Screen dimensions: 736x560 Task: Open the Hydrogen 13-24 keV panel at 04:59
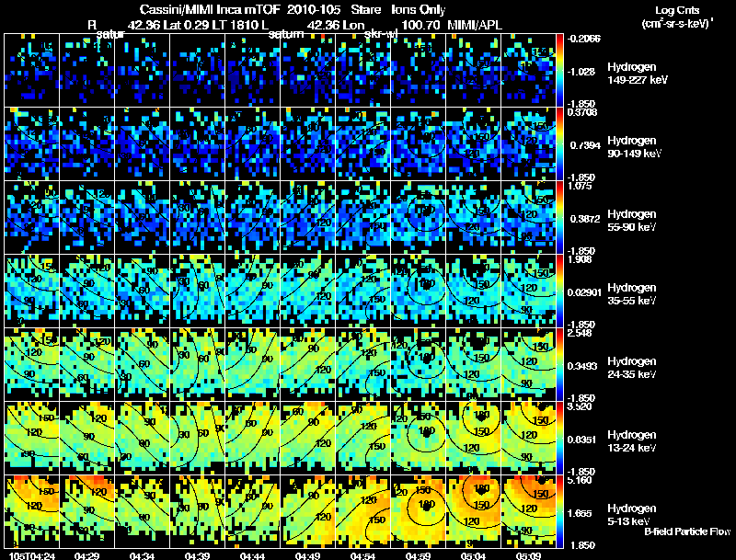418,438
